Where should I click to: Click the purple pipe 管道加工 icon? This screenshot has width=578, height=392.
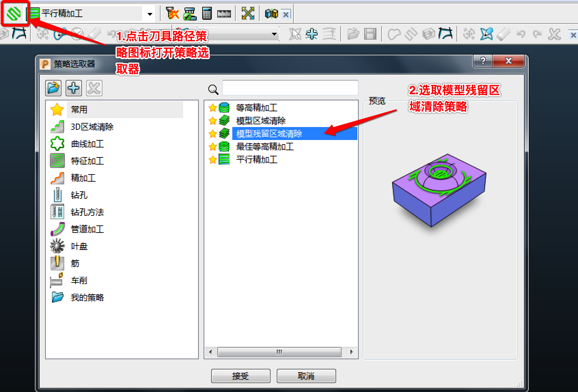click(x=57, y=229)
